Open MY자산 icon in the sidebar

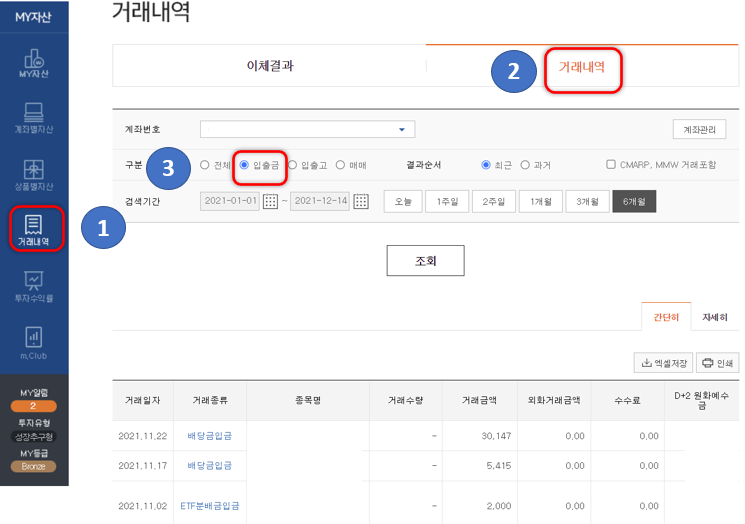(34, 64)
